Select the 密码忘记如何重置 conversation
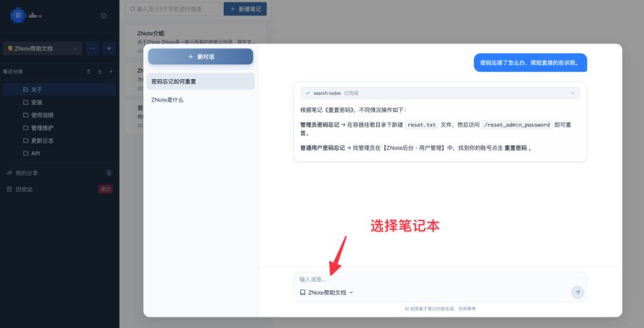The width and height of the screenshot is (644, 328). tap(200, 81)
